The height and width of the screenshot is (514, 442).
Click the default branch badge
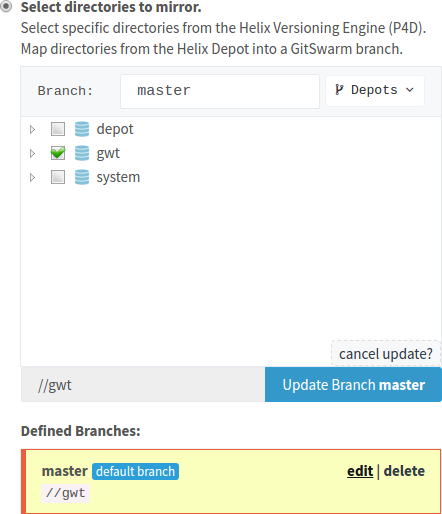135,471
